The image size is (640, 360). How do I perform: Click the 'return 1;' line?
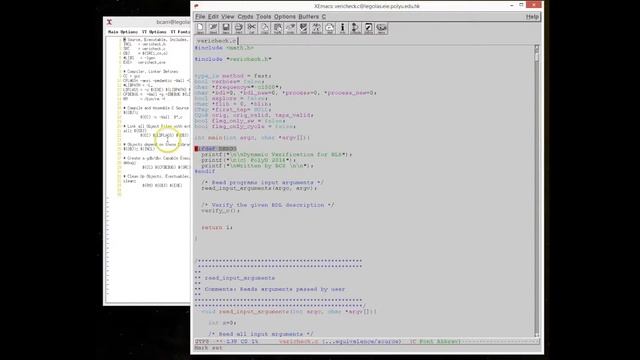[217, 228]
